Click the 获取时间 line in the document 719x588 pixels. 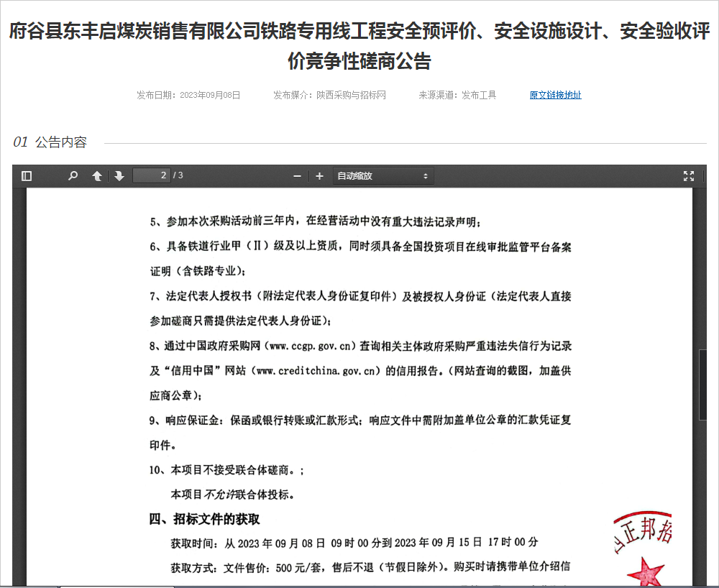[354, 543]
